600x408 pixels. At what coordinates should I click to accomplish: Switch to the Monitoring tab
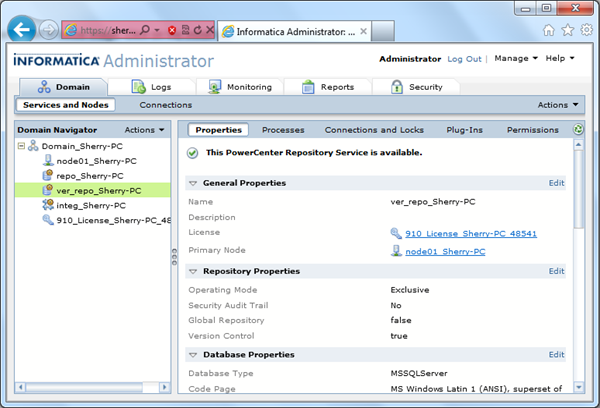pyautogui.click(x=240, y=87)
